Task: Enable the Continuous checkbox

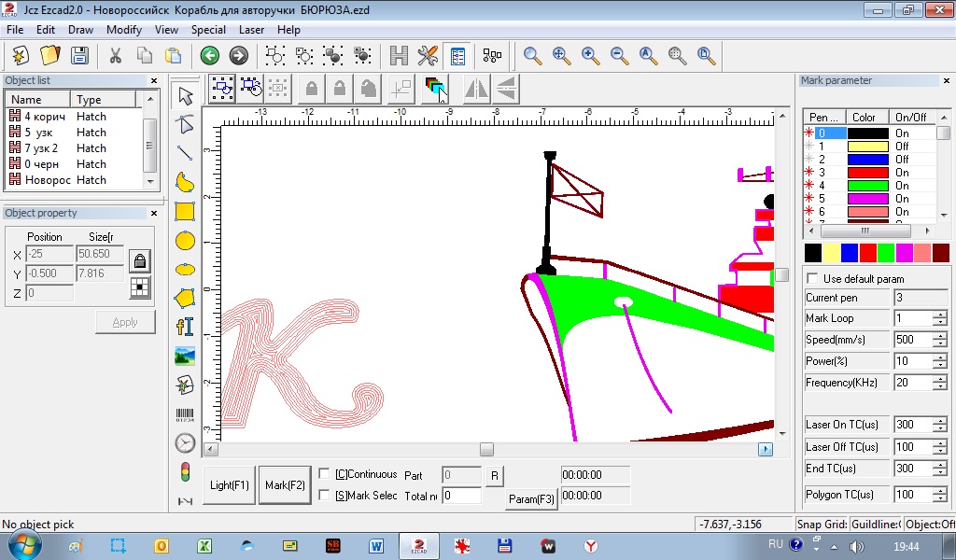Action: tap(325, 474)
